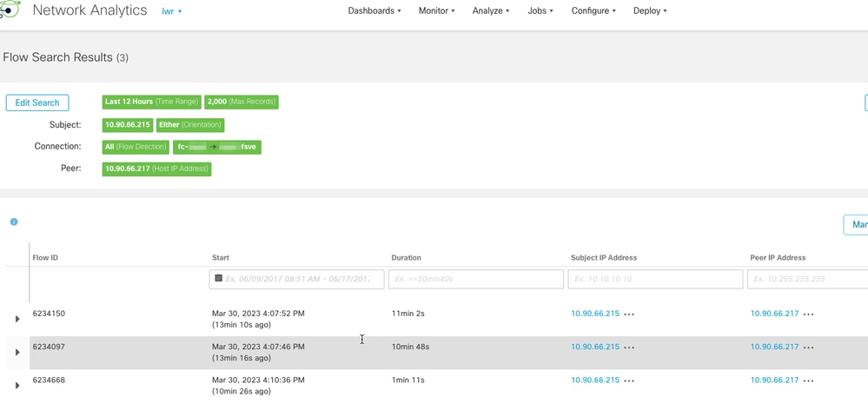The height and width of the screenshot is (404, 868).
Task: Click the Start date range filter field
Action: click(296, 279)
